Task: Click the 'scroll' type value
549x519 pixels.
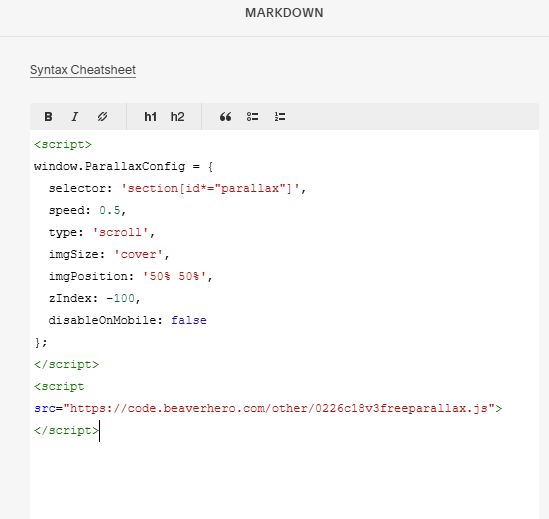Action: point(120,232)
